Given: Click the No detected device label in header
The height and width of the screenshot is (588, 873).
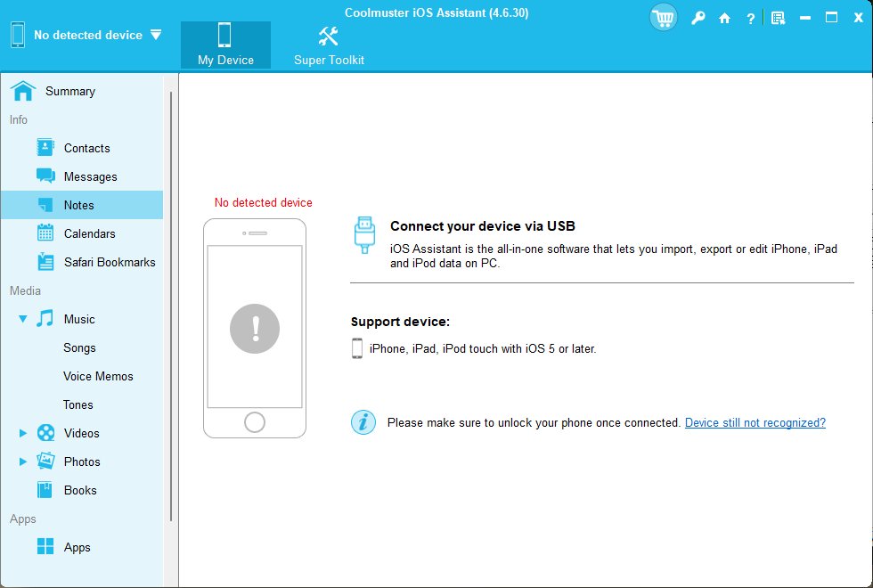Looking at the screenshot, I should tap(88, 35).
